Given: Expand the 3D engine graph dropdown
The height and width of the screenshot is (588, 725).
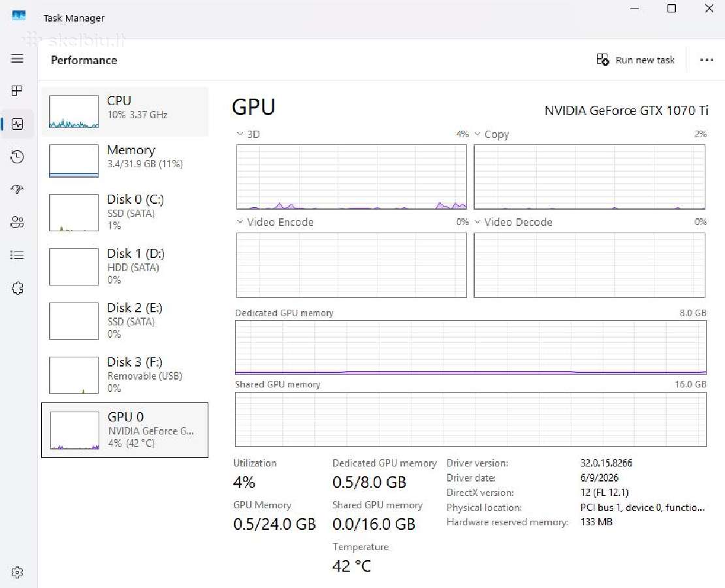Looking at the screenshot, I should pyautogui.click(x=240, y=134).
